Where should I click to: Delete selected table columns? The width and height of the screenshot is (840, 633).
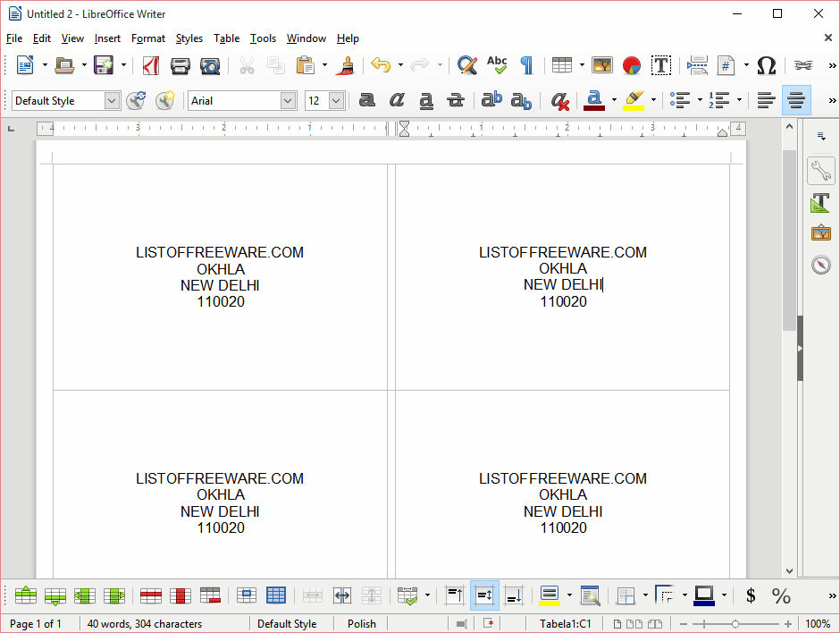point(181,595)
